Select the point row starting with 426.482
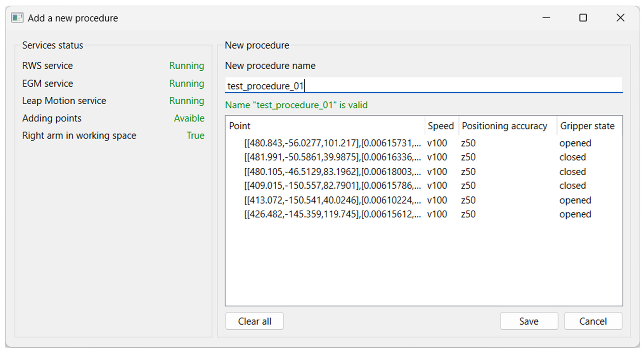 pos(332,214)
